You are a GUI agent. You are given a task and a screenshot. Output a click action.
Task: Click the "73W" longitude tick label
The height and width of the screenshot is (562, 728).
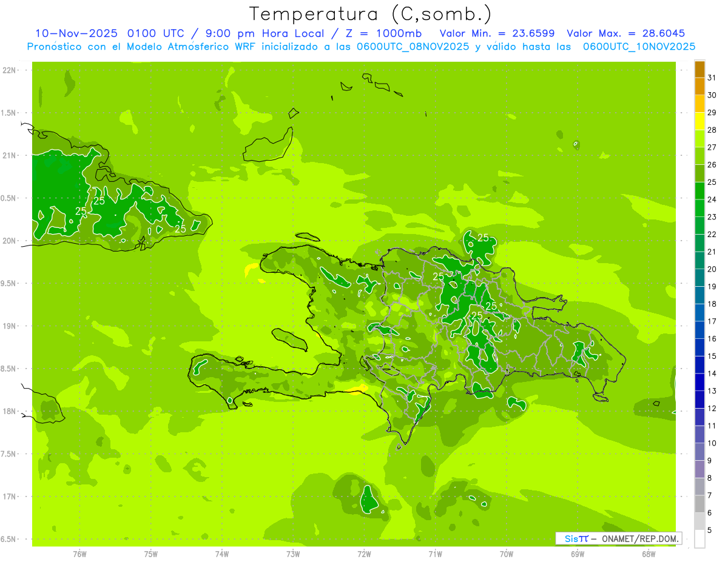[x=293, y=554]
